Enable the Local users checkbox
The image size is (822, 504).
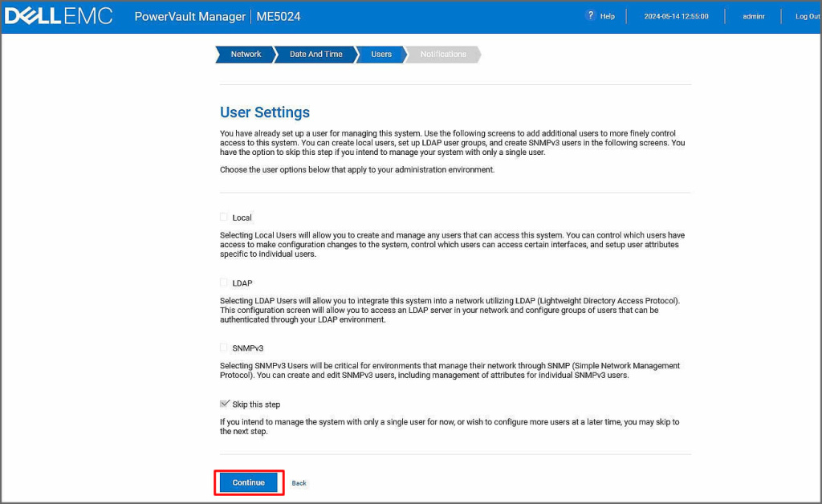coord(224,217)
